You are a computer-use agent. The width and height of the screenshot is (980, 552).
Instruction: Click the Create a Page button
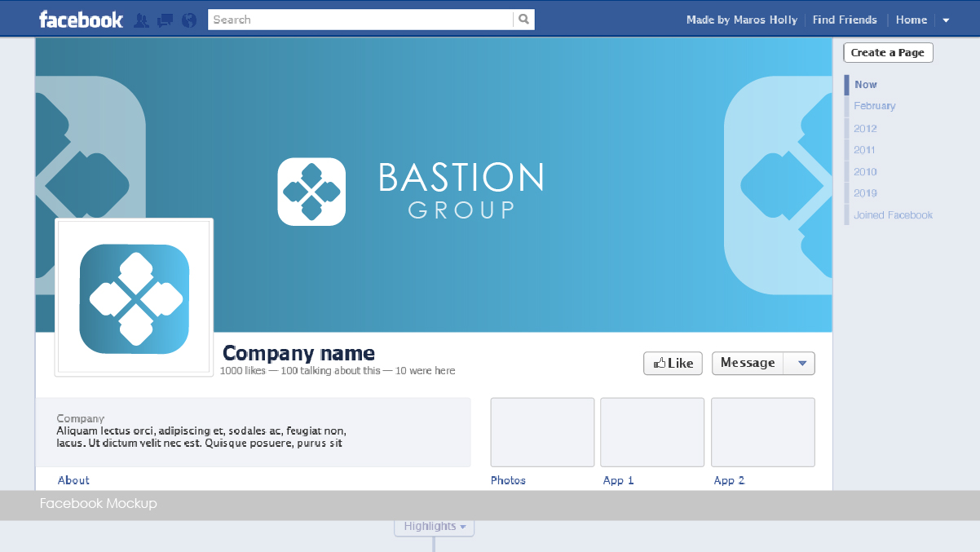click(888, 53)
